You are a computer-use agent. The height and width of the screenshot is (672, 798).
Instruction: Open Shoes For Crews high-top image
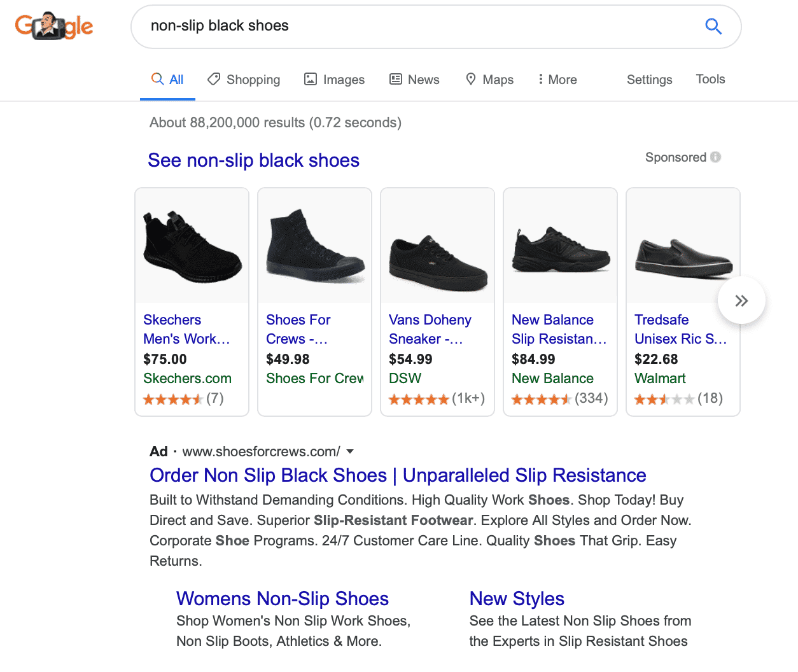(315, 246)
